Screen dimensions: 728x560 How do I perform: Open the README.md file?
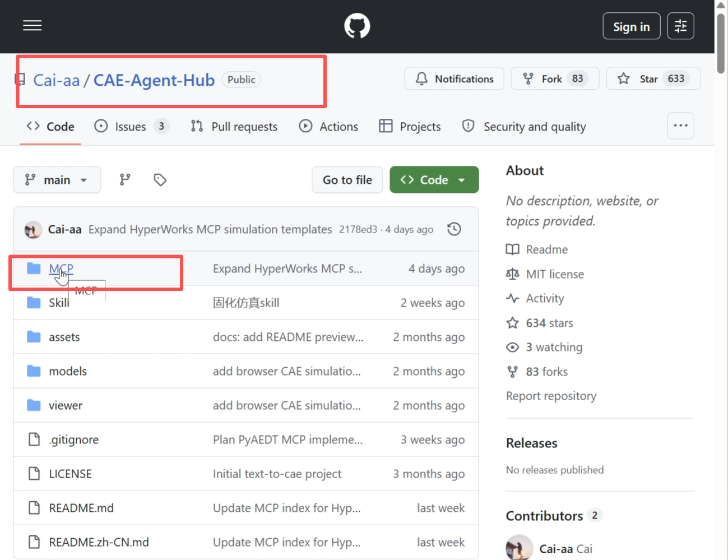pos(81,508)
